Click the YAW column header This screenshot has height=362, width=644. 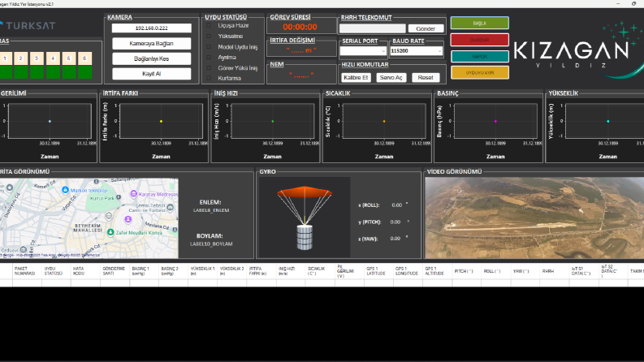tap(525, 271)
